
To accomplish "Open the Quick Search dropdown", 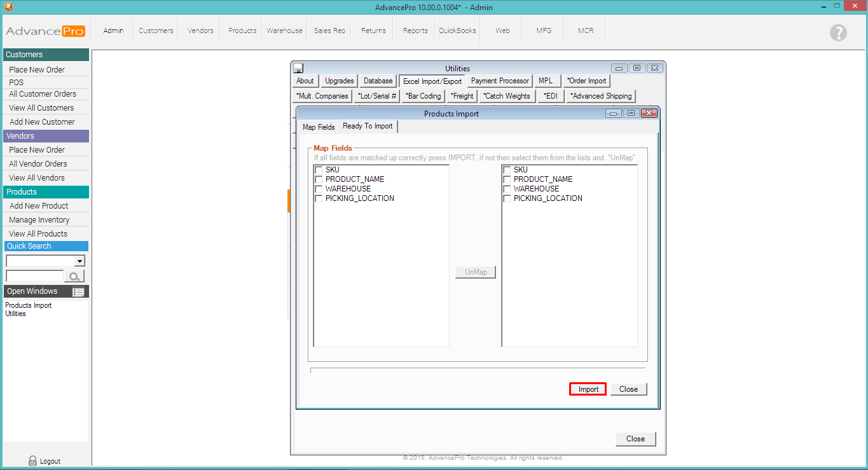I will 79,261.
